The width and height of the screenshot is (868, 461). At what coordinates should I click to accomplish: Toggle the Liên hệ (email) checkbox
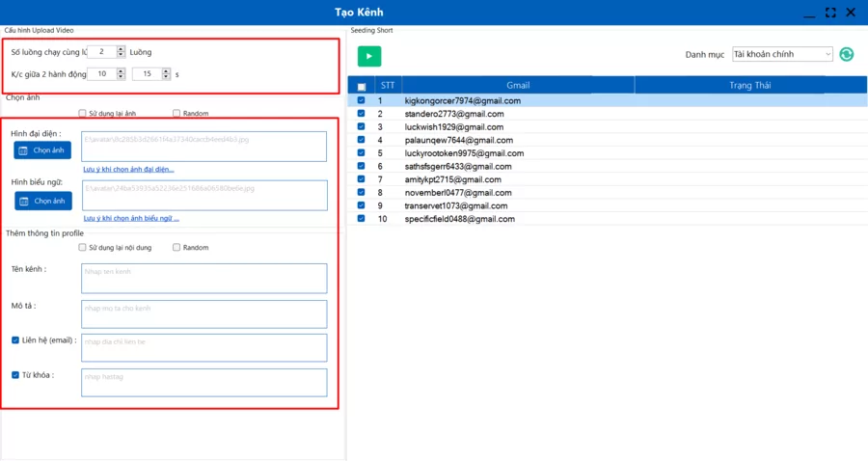tap(15, 340)
